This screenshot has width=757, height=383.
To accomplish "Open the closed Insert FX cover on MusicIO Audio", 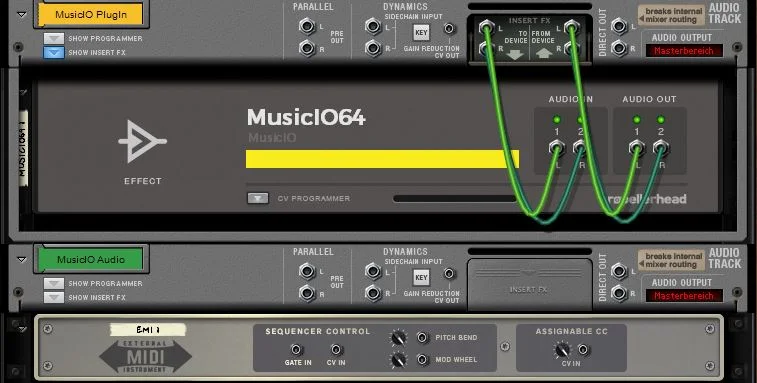I will (530, 284).
